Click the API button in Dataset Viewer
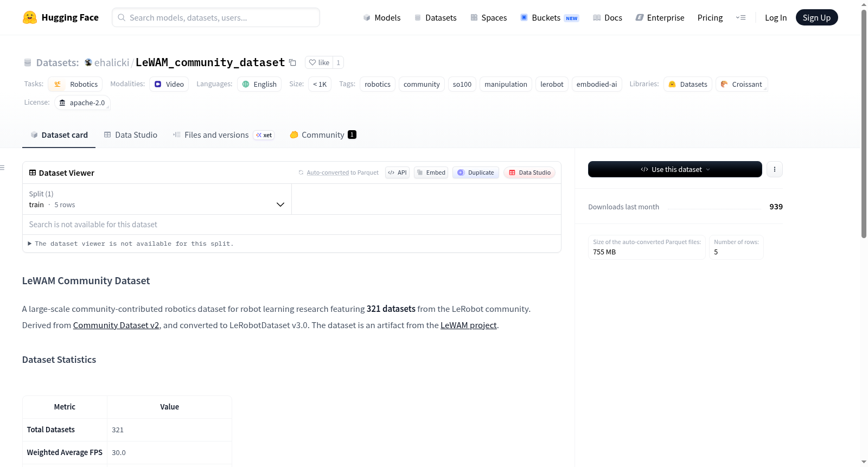The image size is (868, 467). (x=397, y=172)
